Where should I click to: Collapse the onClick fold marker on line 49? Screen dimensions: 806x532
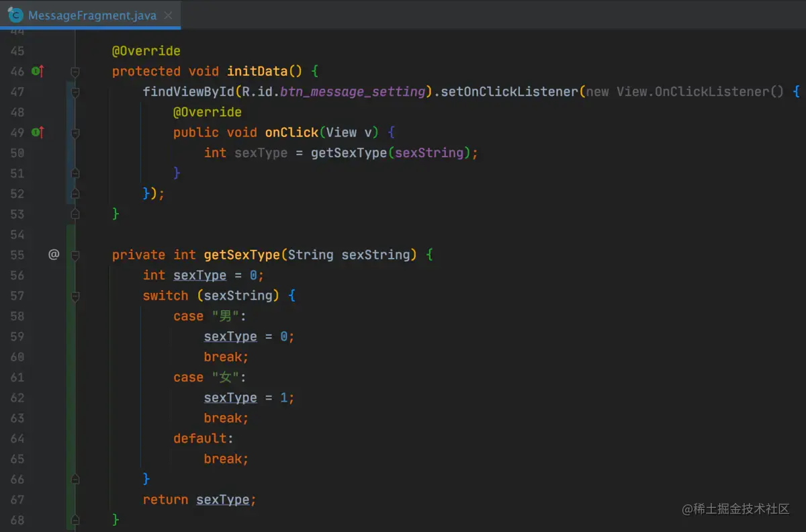pyautogui.click(x=75, y=132)
